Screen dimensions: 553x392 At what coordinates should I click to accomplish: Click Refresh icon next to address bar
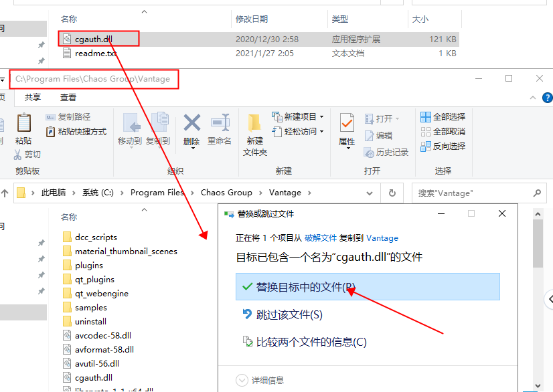[392, 193]
